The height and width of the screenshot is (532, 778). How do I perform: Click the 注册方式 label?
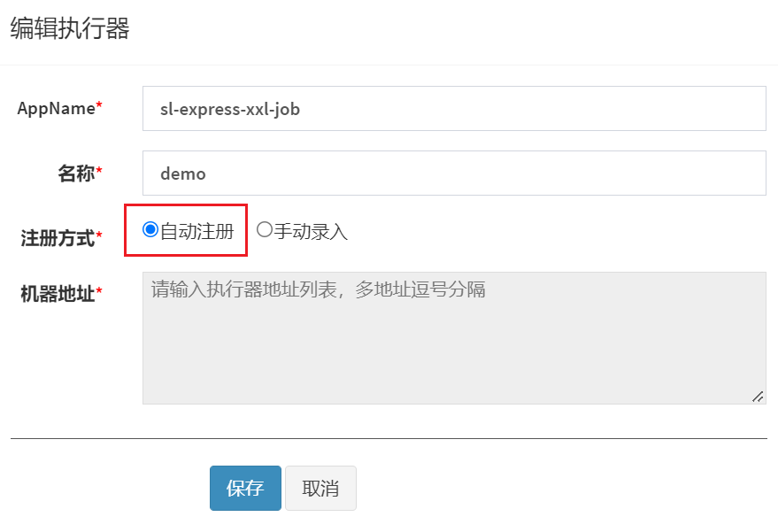click(x=58, y=238)
